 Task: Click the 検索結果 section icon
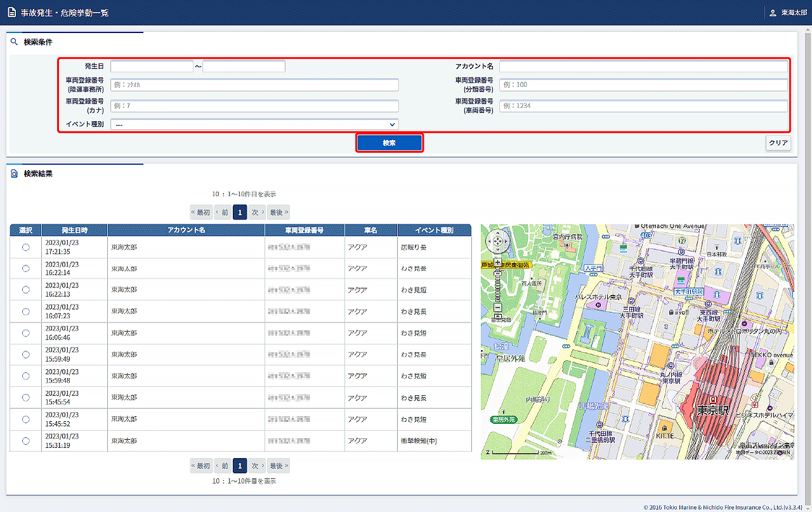[15, 173]
